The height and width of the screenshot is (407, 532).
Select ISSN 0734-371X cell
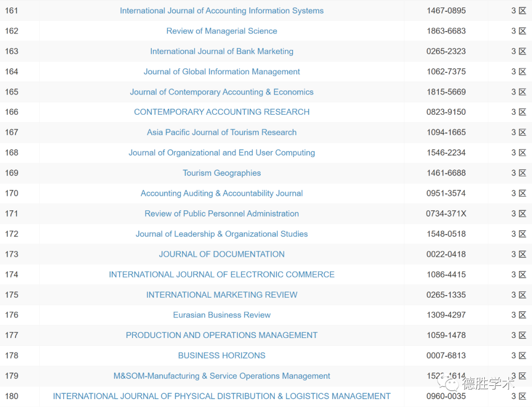click(446, 213)
